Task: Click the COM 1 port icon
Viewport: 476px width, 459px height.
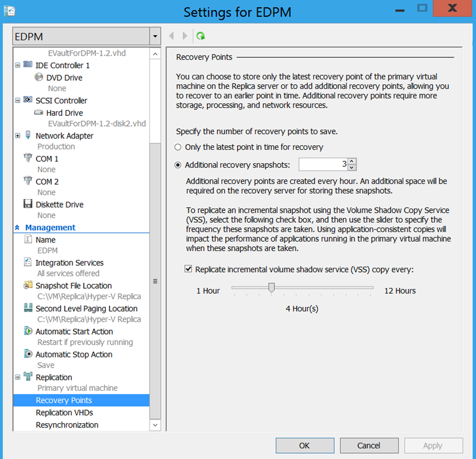Action: tap(28, 157)
